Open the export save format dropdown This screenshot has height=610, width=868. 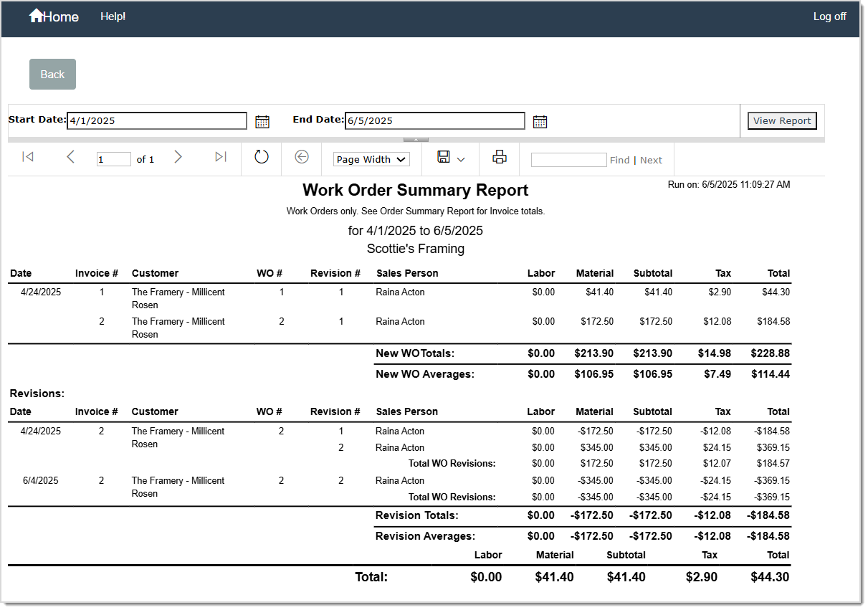[x=459, y=157]
